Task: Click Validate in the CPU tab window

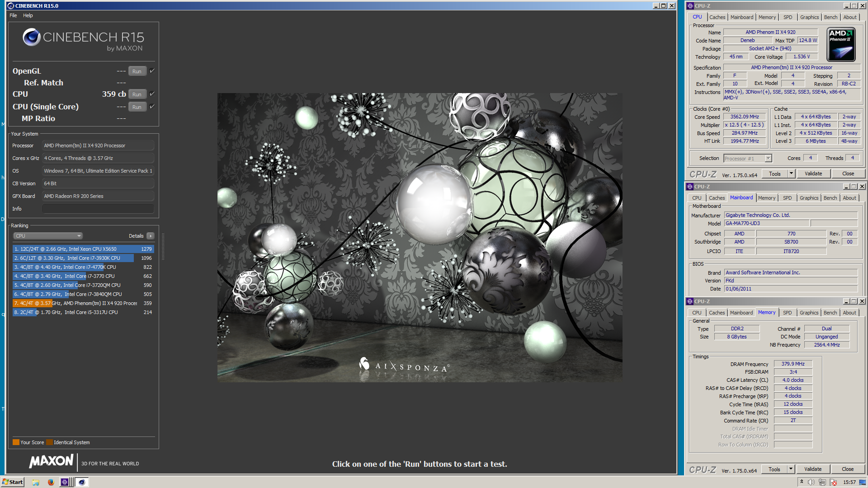Action: click(x=813, y=174)
